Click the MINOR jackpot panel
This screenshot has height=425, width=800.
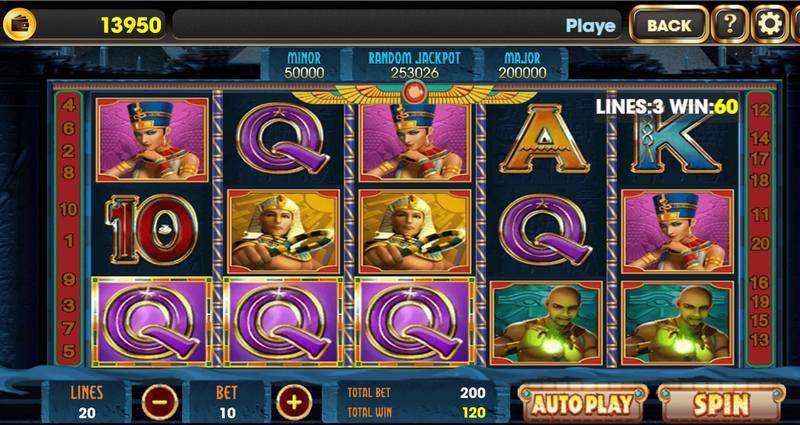[304, 65]
